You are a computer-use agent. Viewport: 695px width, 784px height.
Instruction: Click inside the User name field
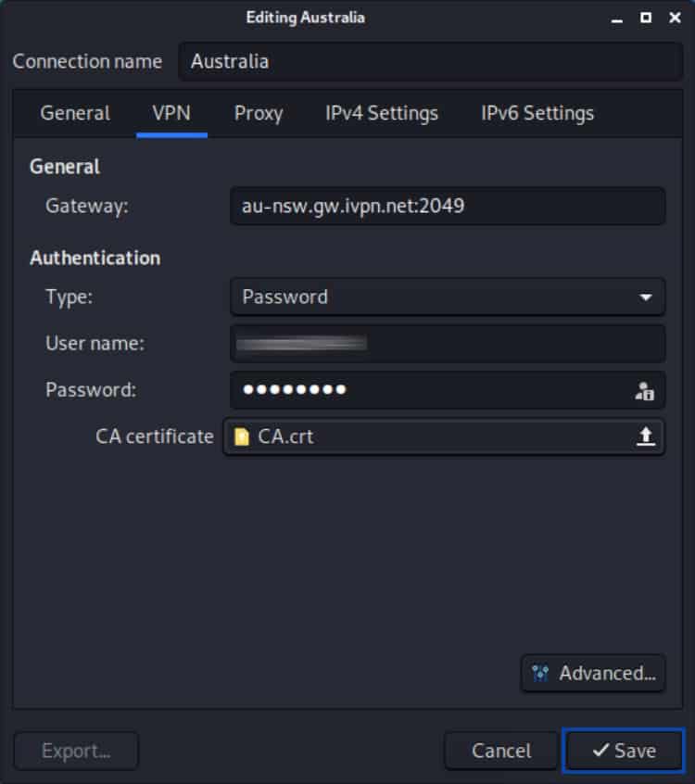pos(448,344)
